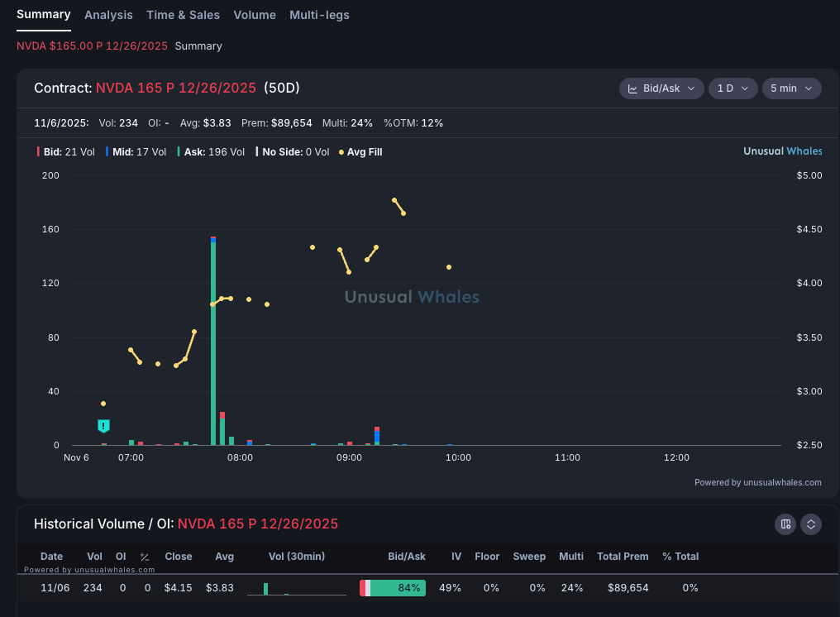The height and width of the screenshot is (617, 840).
Task: Sort by the IV column header
Action: [456, 557]
